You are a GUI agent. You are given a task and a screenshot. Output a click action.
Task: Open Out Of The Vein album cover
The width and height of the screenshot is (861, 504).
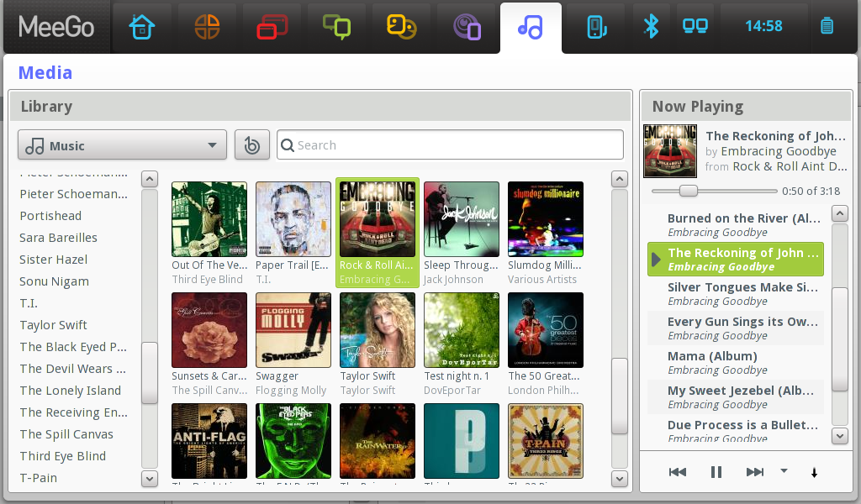pyautogui.click(x=209, y=219)
